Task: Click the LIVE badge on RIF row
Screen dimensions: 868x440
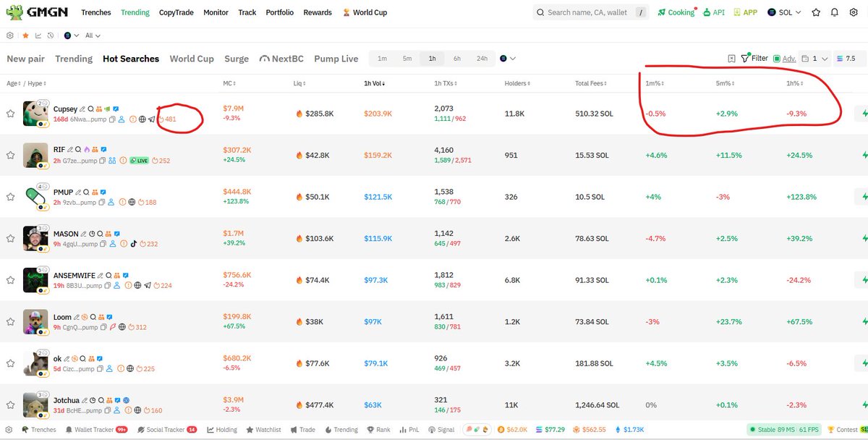Action: point(140,161)
